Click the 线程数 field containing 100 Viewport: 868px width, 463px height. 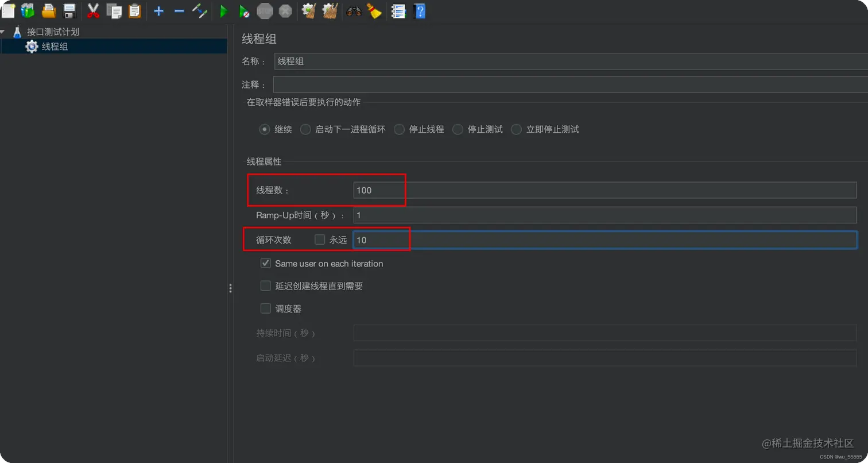(605, 190)
